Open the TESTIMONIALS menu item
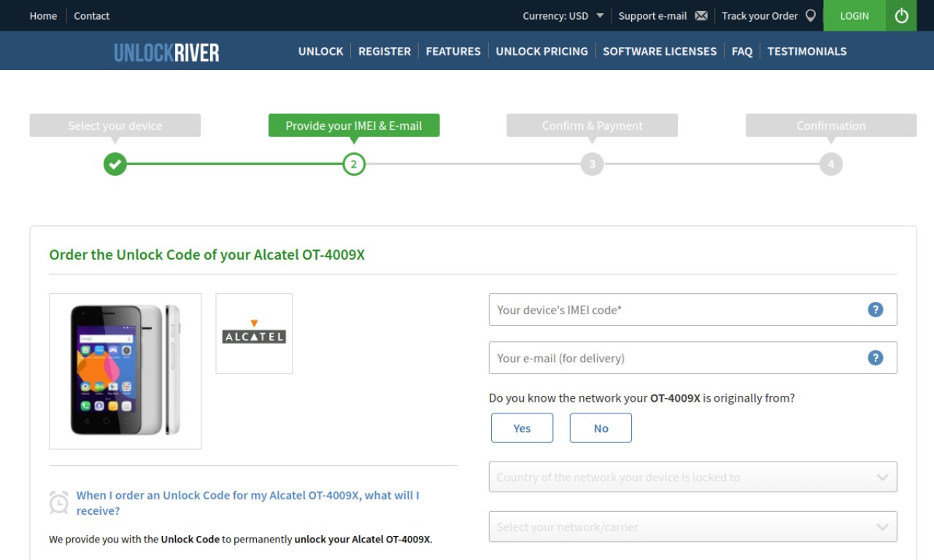The width and height of the screenshot is (934, 560). tap(807, 51)
